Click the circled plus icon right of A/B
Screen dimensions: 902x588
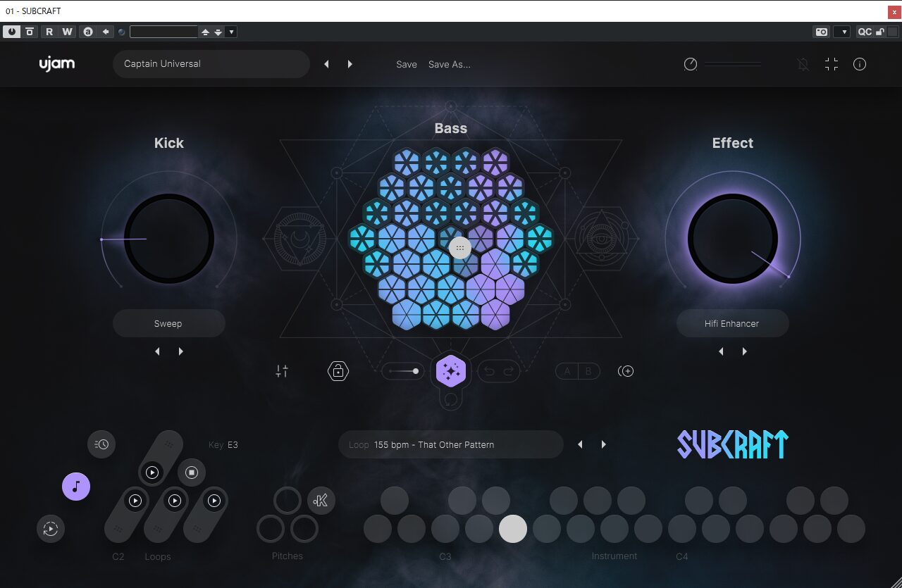(626, 371)
